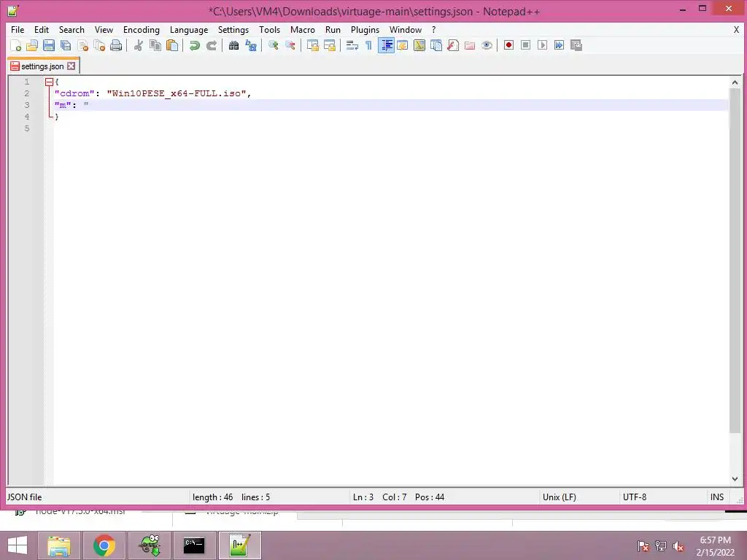Click the editor's scroll down arrow
Image resolution: width=747 pixels, height=560 pixels.
[735, 479]
